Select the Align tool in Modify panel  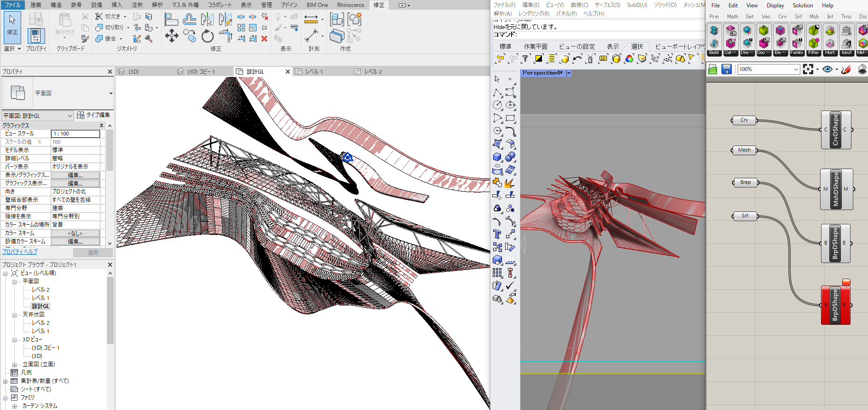click(171, 19)
